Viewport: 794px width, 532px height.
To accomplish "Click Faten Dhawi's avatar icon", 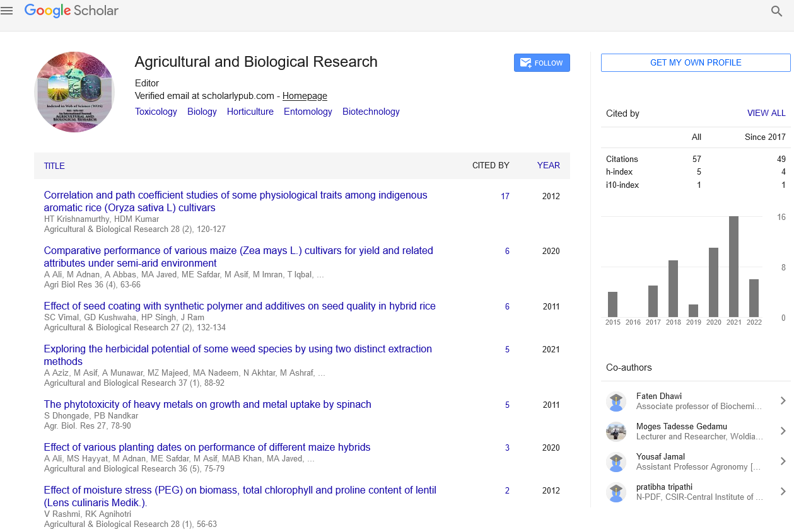I will (616, 402).
